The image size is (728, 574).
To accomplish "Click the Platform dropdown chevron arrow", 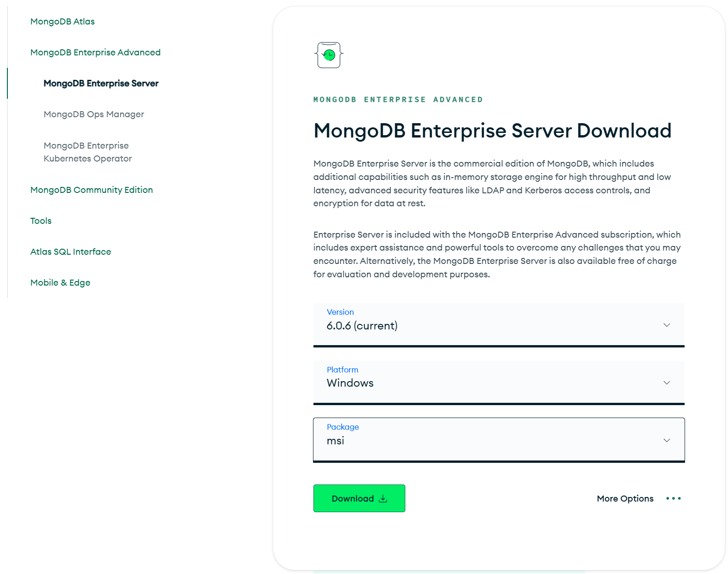I will [667, 383].
